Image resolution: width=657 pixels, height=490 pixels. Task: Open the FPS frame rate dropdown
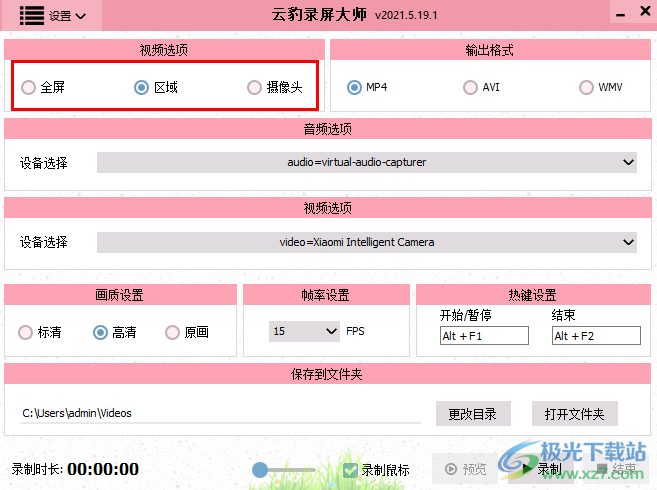pyautogui.click(x=304, y=331)
